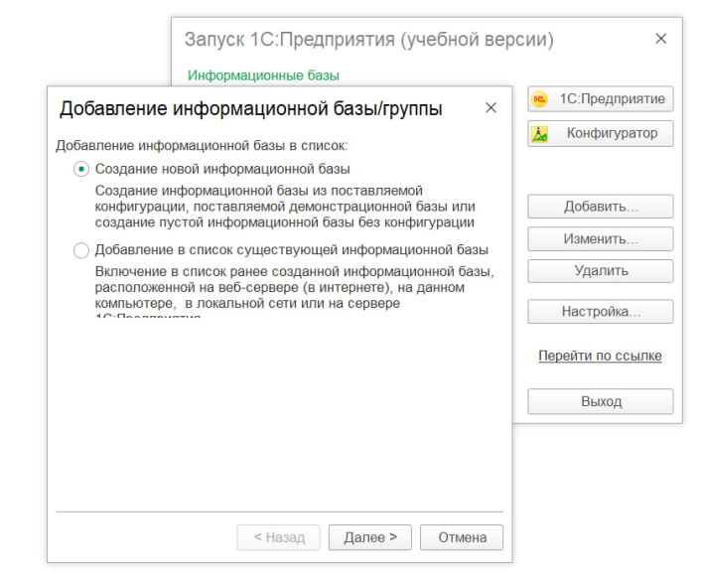Close the "Добавление информационной базы/группы" dialog
The width and height of the screenshot is (702, 588).
(491, 108)
